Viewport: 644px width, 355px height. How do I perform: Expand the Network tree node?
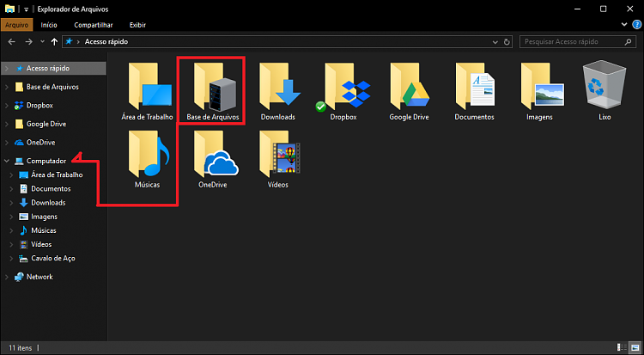(x=6, y=277)
